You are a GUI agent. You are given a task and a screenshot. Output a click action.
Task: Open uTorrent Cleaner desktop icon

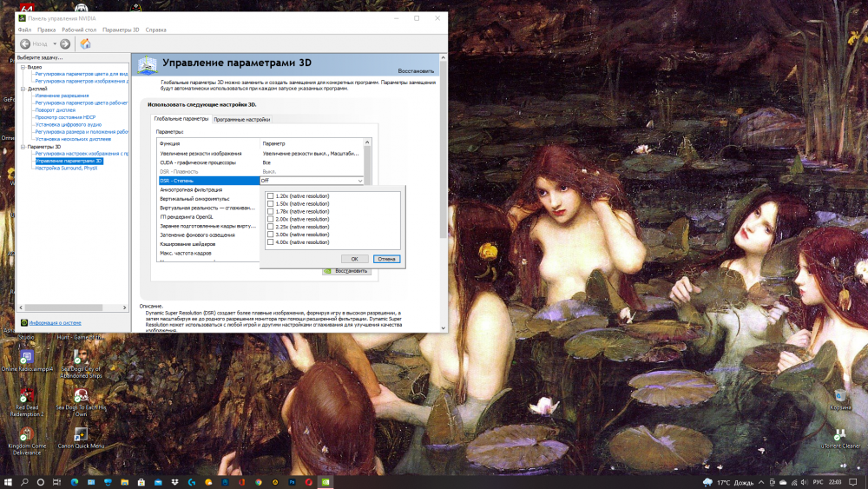pyautogui.click(x=839, y=438)
